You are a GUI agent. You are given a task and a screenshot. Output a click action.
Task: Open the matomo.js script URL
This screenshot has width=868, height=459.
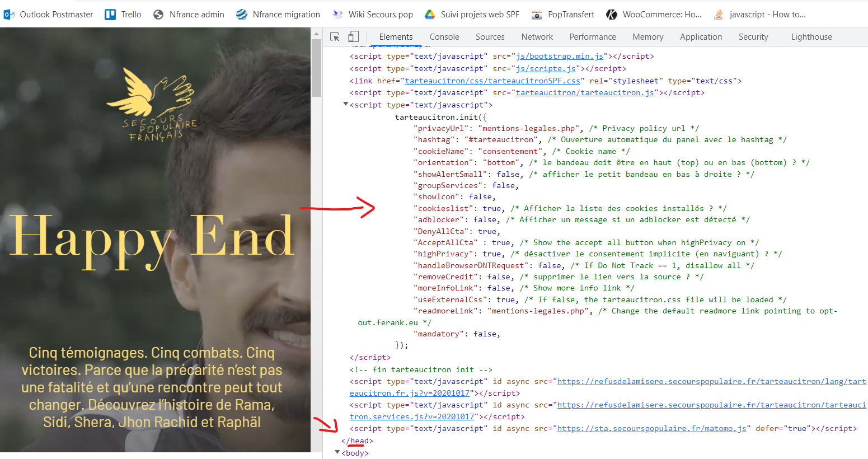click(651, 429)
